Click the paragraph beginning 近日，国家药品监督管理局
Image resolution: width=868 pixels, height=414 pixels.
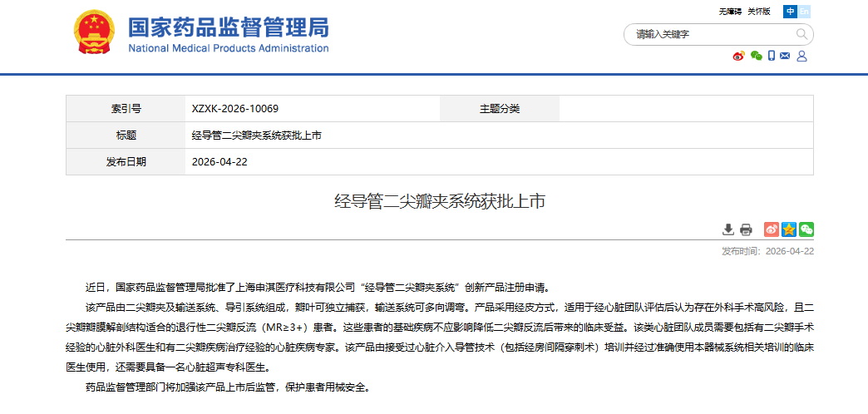tap(318, 288)
